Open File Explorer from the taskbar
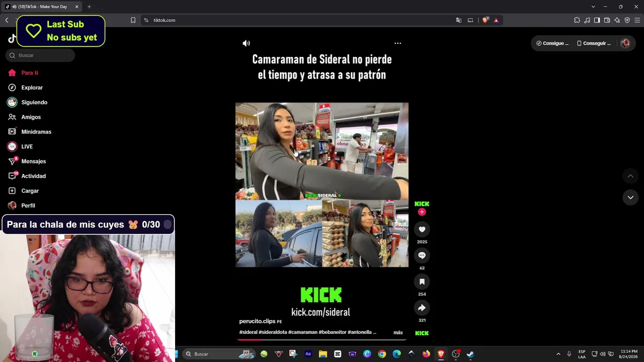Screen dimensions: 644x362 point(323,354)
